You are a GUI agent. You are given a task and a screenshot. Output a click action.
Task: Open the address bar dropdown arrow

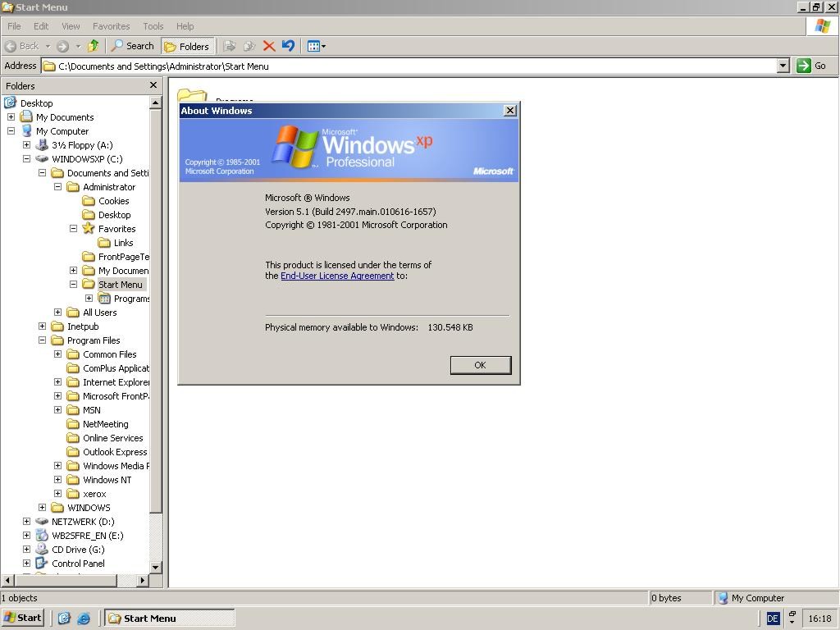(783, 66)
